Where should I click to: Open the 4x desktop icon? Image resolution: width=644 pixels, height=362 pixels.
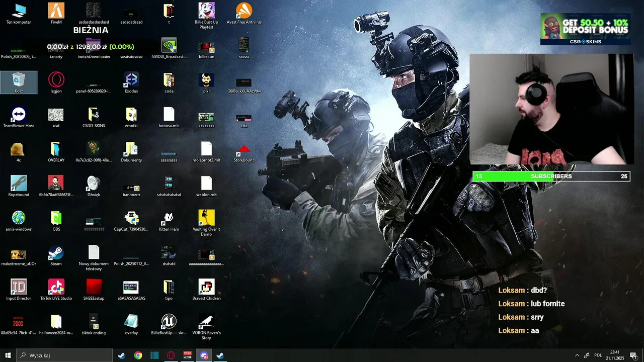click(19, 152)
